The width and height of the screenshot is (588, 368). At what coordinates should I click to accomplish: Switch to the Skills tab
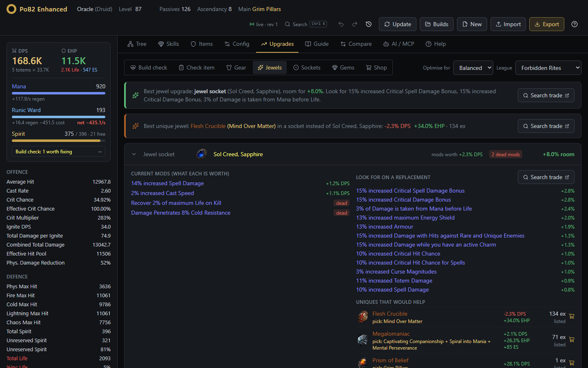coord(169,44)
